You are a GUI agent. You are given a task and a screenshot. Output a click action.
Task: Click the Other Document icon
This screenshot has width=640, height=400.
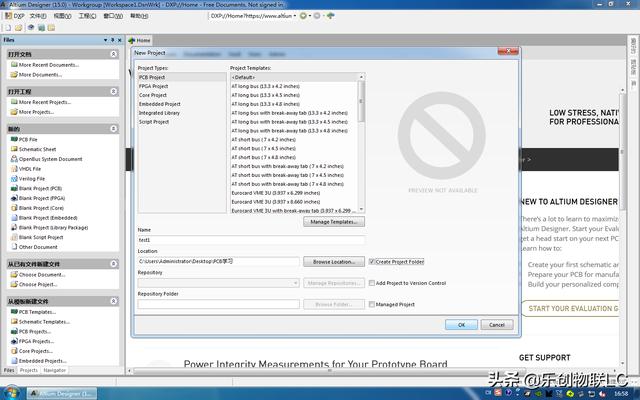(x=14, y=247)
